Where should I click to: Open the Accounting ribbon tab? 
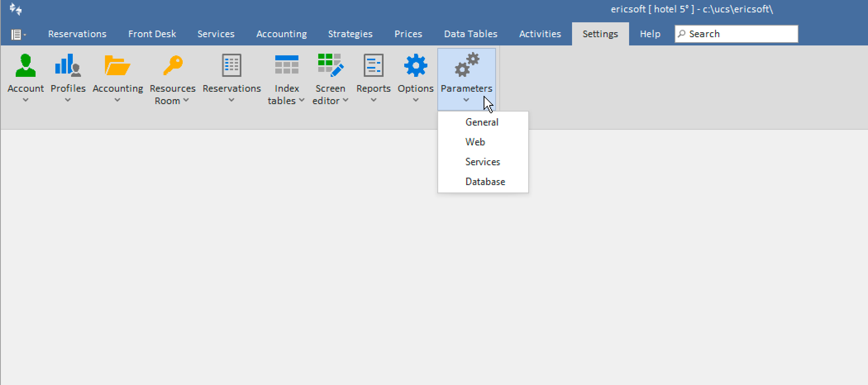tap(281, 34)
